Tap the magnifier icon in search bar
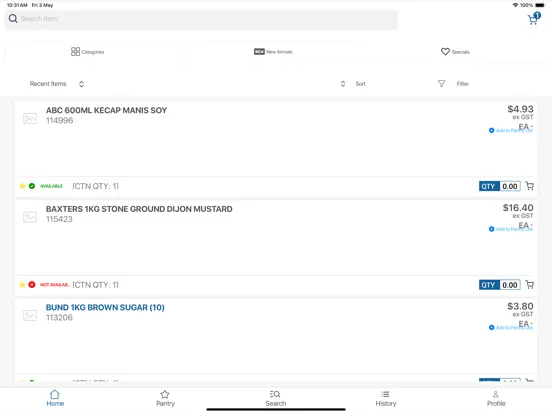The image size is (552, 414). coord(13,19)
